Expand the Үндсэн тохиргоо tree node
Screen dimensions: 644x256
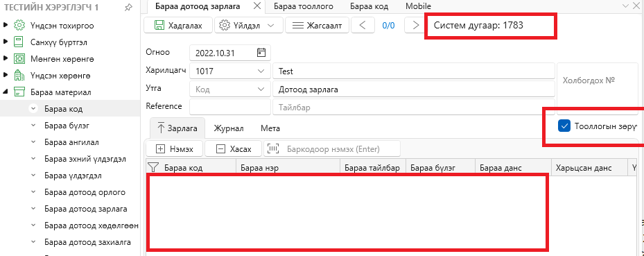[6, 26]
